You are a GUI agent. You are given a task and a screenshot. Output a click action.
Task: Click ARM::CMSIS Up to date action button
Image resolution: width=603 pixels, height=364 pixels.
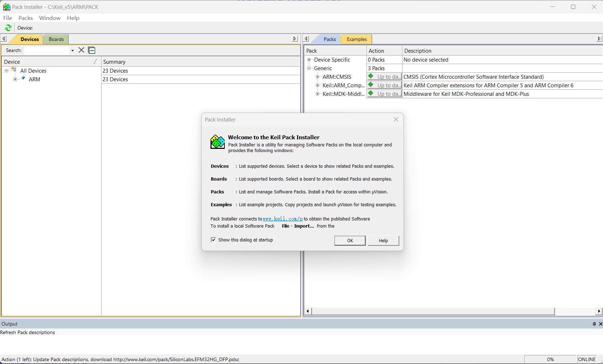click(x=385, y=77)
